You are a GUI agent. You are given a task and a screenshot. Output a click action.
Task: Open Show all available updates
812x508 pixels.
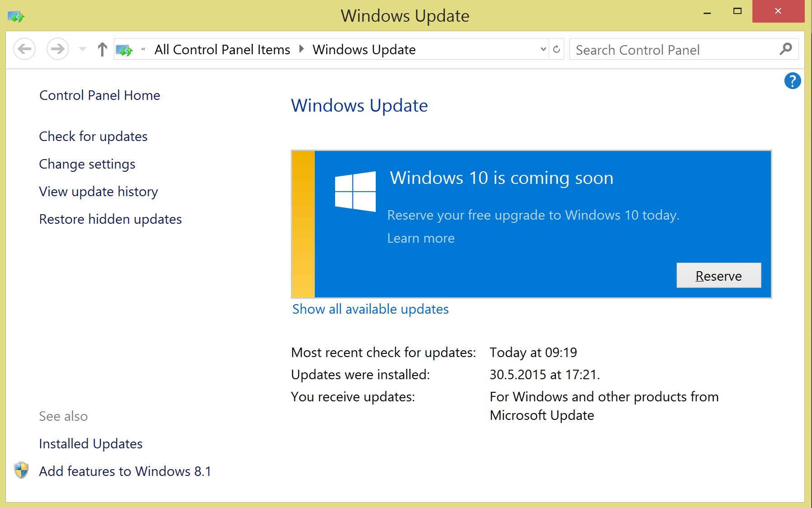(x=370, y=309)
